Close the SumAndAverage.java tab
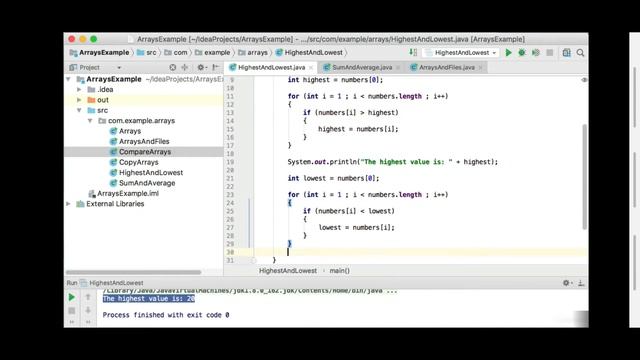Viewport: 640px width, 360px height. (398, 68)
